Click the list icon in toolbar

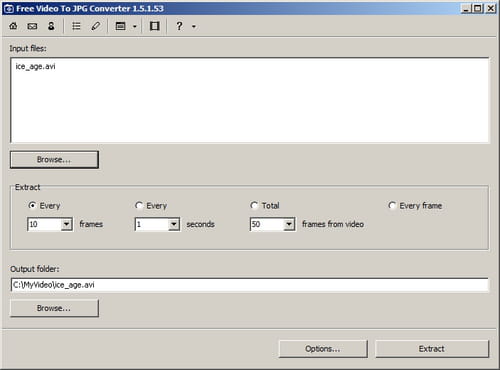click(76, 26)
